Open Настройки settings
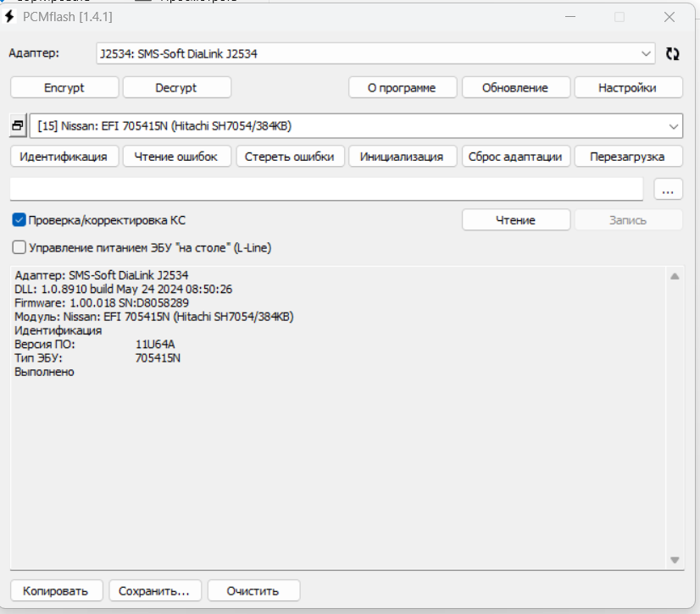The width and height of the screenshot is (700, 614). pos(628,87)
